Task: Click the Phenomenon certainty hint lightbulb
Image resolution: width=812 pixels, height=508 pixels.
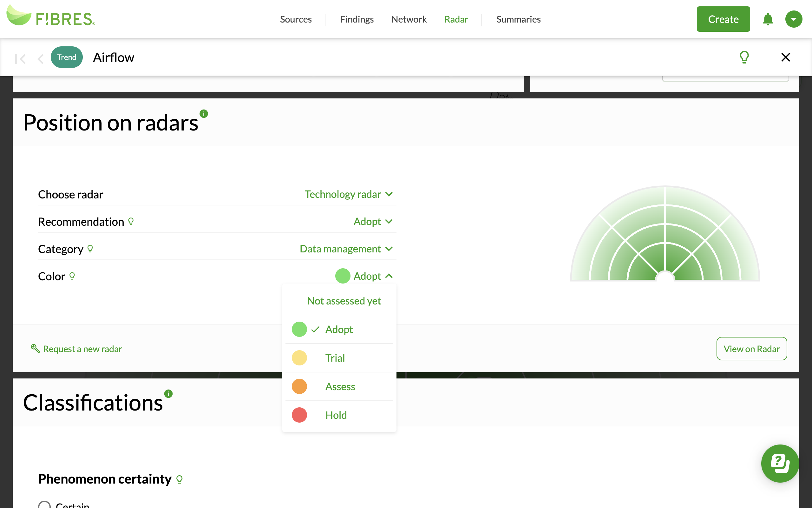Action: pos(180,479)
